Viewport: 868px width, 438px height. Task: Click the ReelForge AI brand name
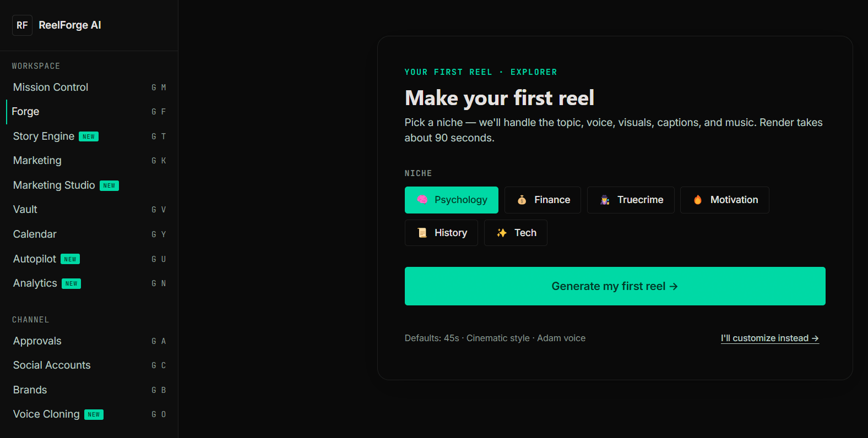[x=70, y=25]
